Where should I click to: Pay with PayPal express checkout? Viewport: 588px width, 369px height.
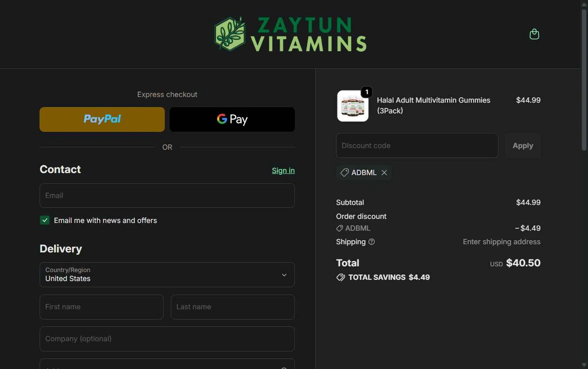coord(102,119)
